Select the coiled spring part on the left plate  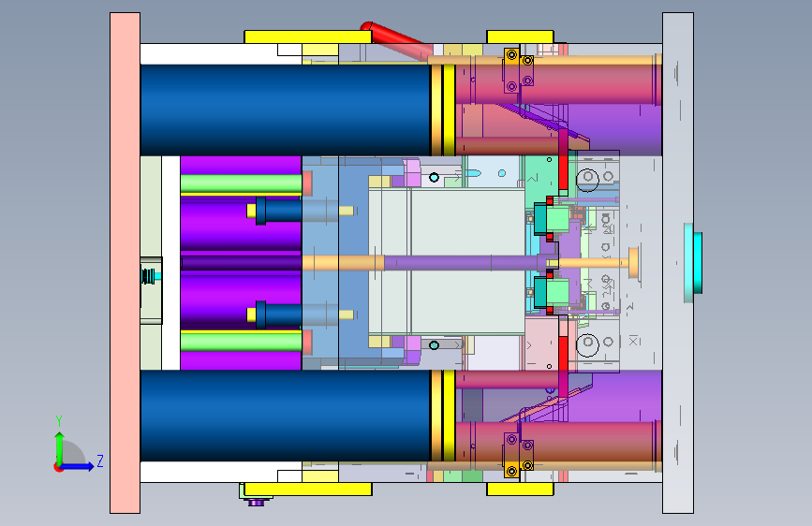click(x=149, y=276)
